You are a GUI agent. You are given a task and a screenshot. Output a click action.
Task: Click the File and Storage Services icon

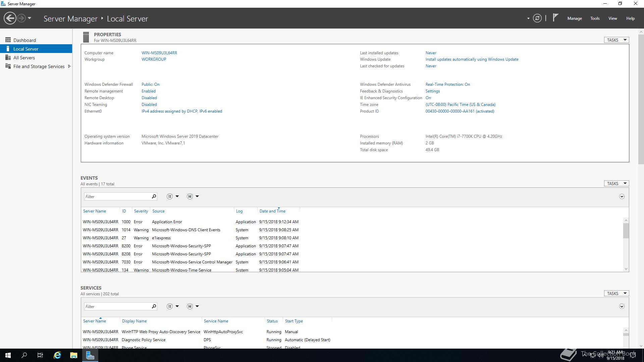8,66
